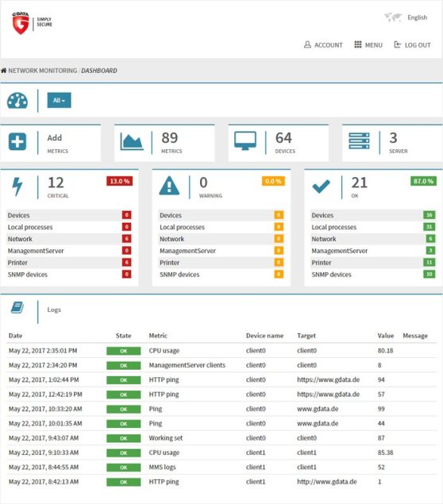Click the Logs book icon
This screenshot has height=504, width=443.
pyautogui.click(x=17, y=308)
